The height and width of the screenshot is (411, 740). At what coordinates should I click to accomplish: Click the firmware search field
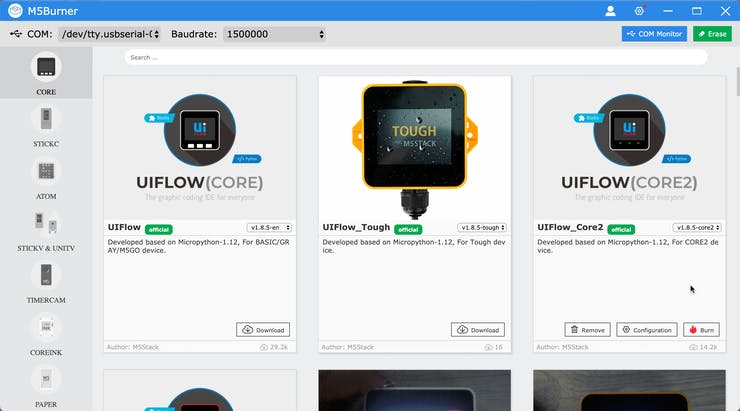[x=415, y=57]
